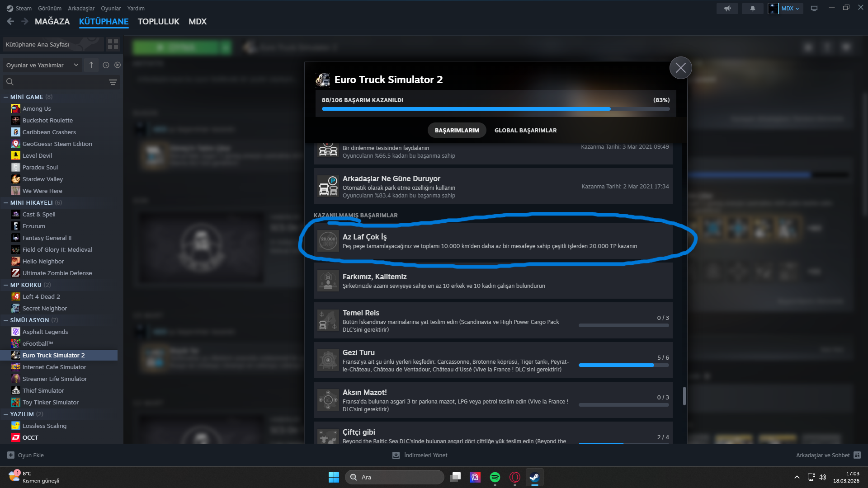Switch to the TOPLULUK tab
Image resolution: width=868 pixels, height=488 pixels.
159,21
